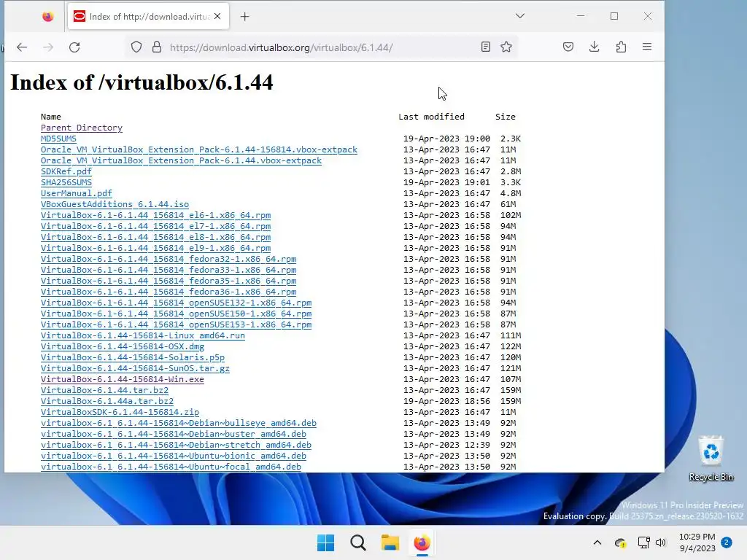Screen dimensions: 747x560
Task: Open the notification badge showing 2
Action: point(726,542)
